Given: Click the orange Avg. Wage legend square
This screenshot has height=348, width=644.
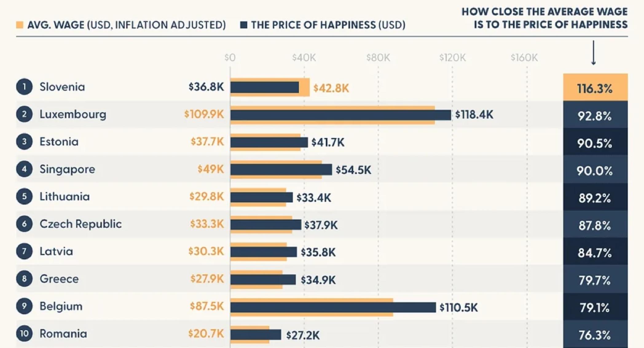Looking at the screenshot, I should click(x=20, y=25).
